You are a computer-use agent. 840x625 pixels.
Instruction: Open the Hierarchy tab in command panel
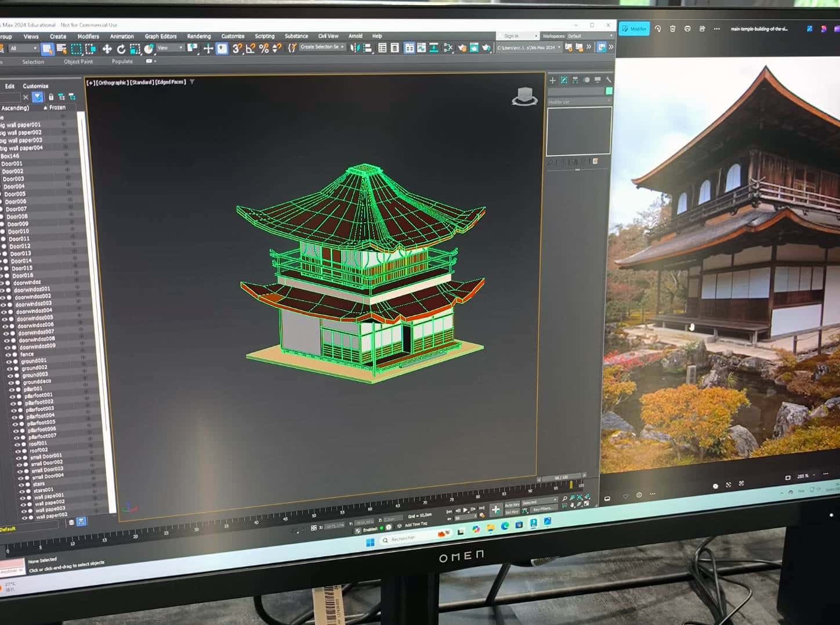[x=575, y=80]
